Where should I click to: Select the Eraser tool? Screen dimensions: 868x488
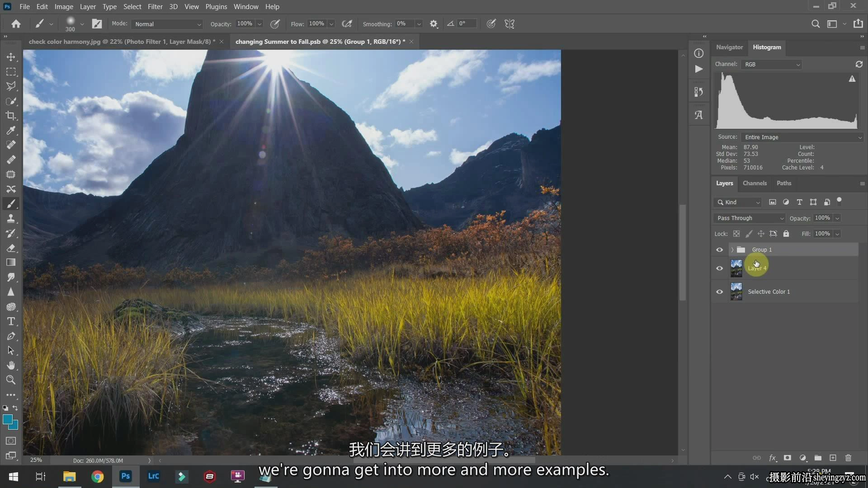[11, 248]
